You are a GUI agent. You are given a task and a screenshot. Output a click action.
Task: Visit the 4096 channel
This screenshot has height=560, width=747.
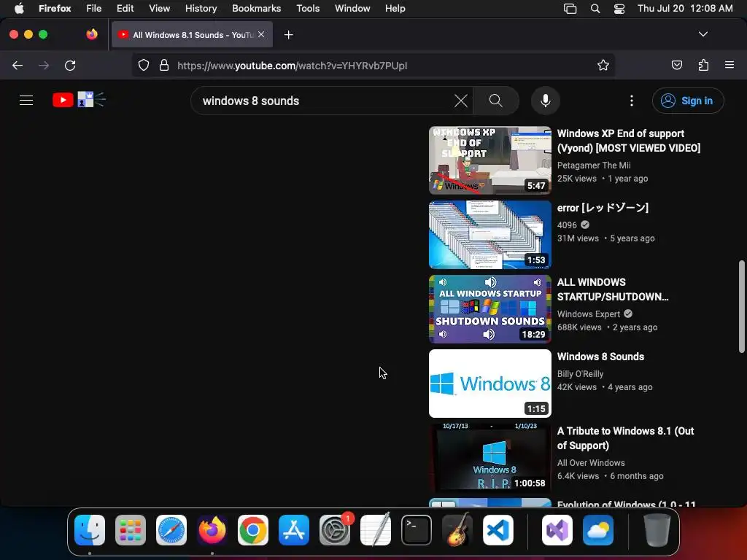point(567,225)
